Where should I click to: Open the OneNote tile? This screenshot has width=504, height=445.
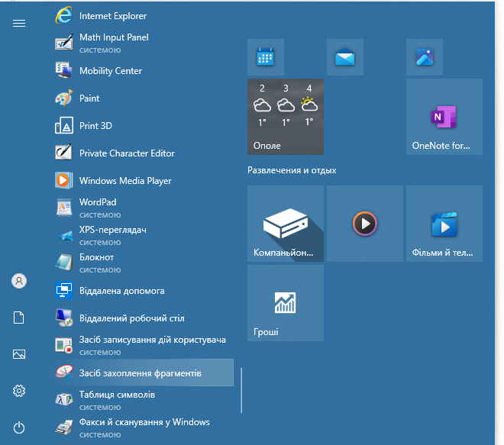[444, 117]
